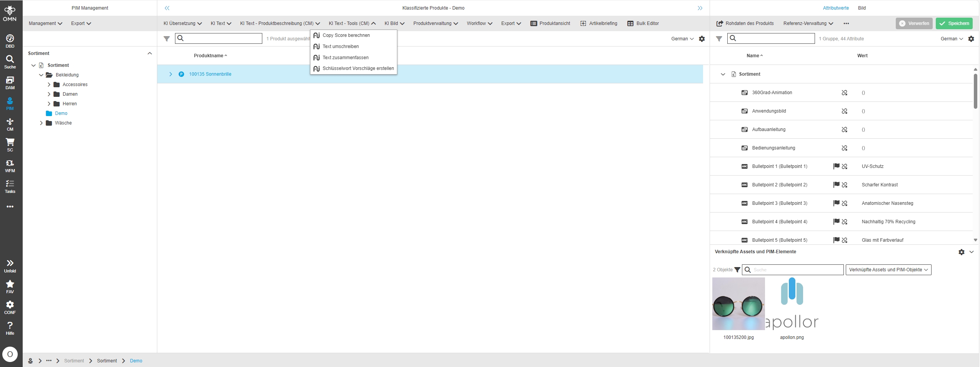This screenshot has height=367, width=980.
Task: Open German language dropdown in product list
Action: click(x=682, y=39)
